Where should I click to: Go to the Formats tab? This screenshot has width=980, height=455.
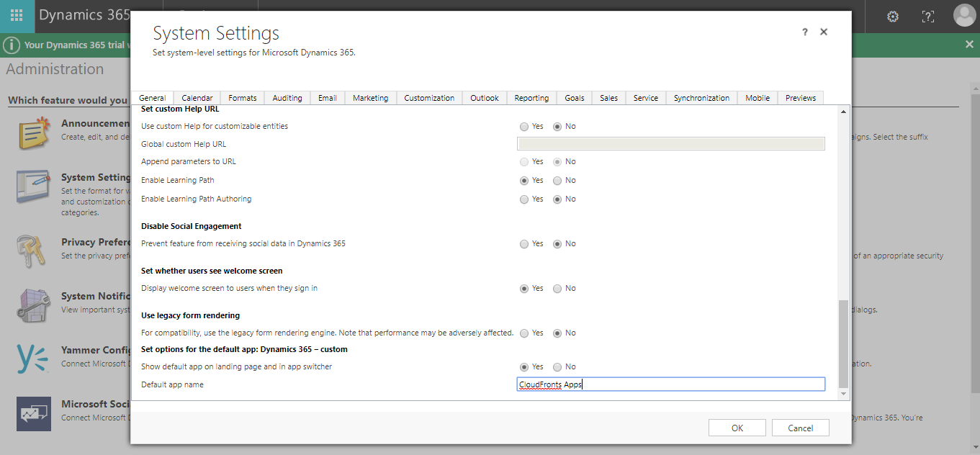(x=243, y=98)
